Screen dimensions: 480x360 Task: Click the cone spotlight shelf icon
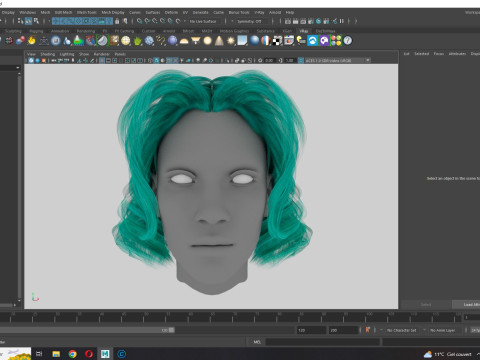(219, 41)
